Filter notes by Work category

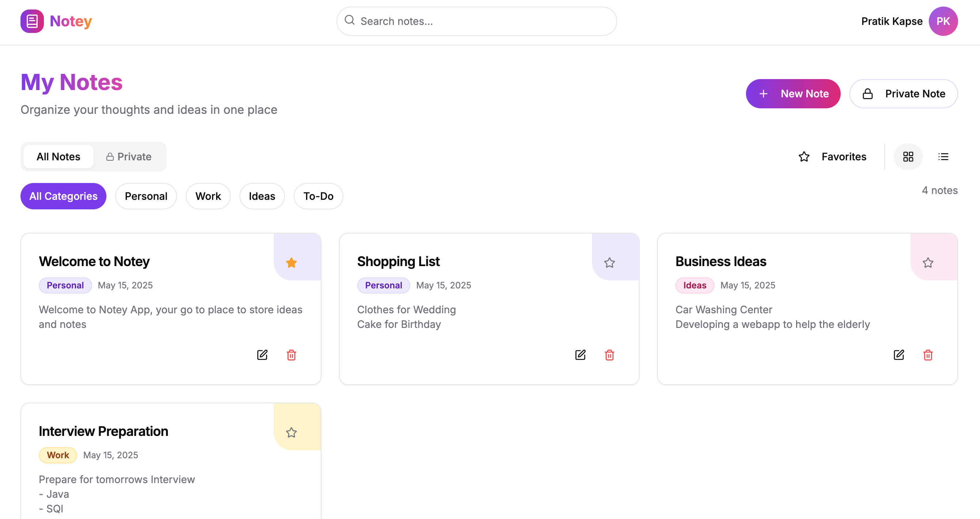[208, 196]
